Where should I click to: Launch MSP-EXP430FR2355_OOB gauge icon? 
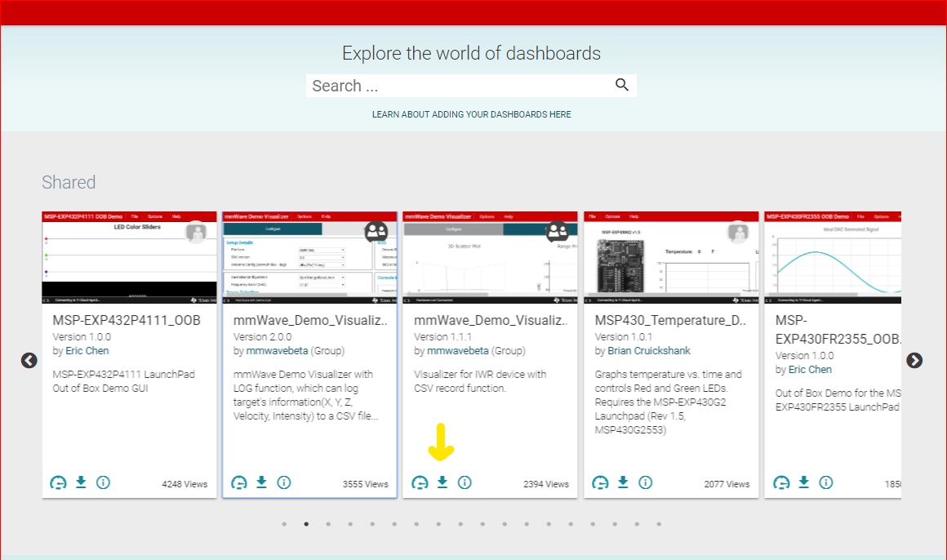781,482
